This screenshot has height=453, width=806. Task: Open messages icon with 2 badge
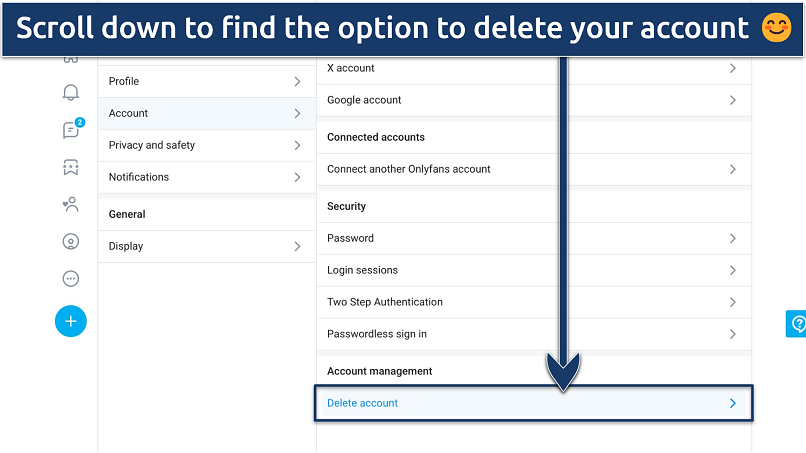coord(70,130)
